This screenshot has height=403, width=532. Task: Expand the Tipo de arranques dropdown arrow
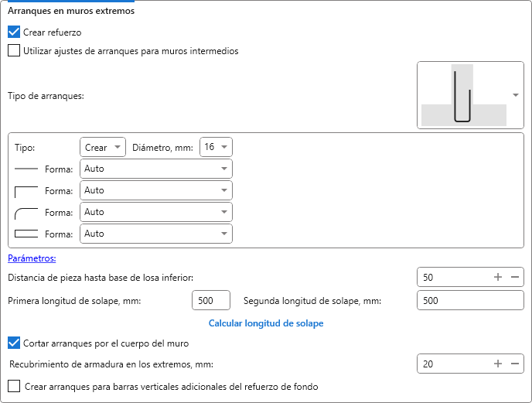[516, 95]
